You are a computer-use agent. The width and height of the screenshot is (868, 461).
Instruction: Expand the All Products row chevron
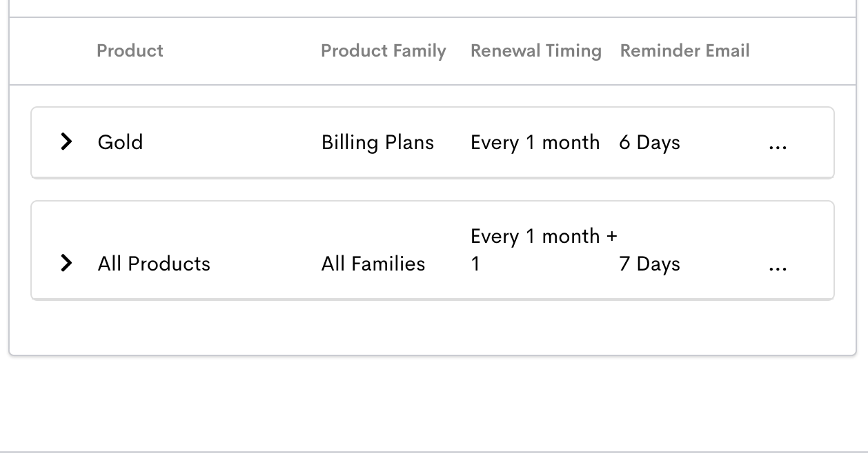[x=66, y=264]
